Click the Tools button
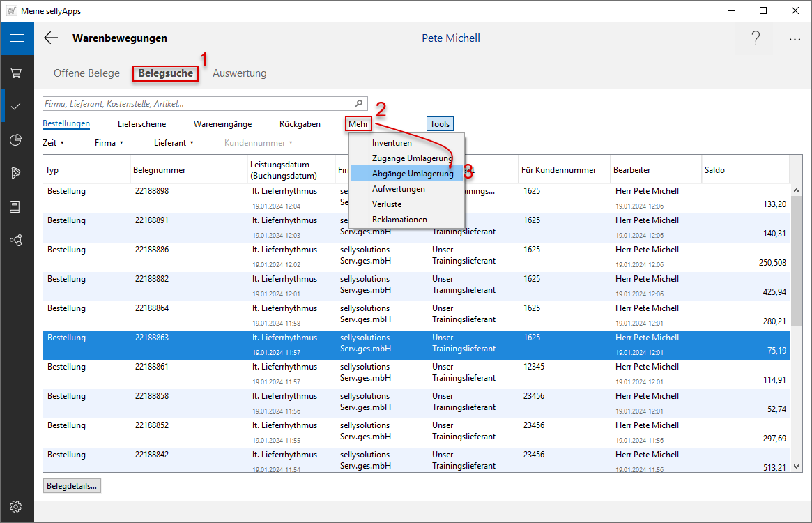This screenshot has height=523, width=812. pyautogui.click(x=440, y=124)
